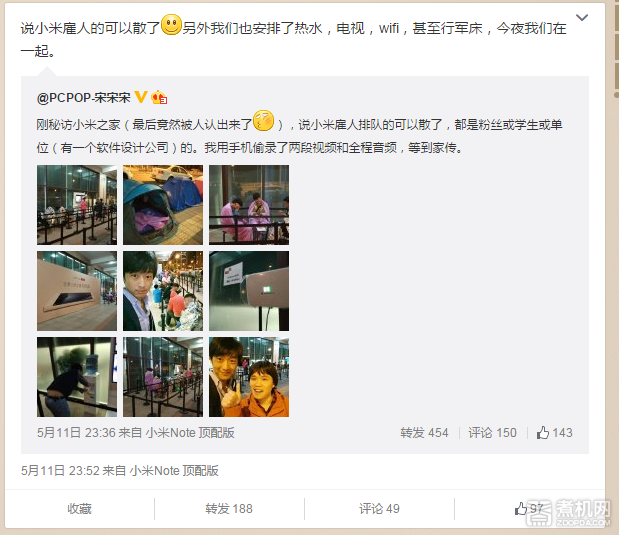Like the post showing 97 thumbs up
The image size is (619, 535).
(529, 509)
